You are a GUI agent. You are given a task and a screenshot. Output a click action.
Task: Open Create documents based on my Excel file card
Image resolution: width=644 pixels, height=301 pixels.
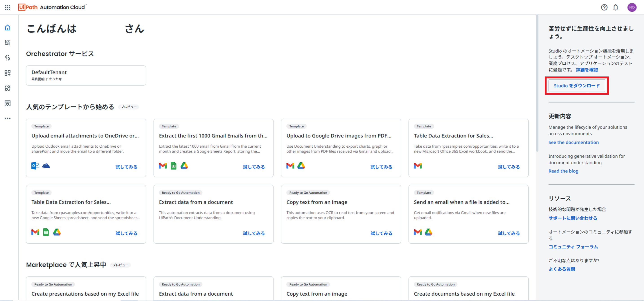pyautogui.click(x=468, y=288)
